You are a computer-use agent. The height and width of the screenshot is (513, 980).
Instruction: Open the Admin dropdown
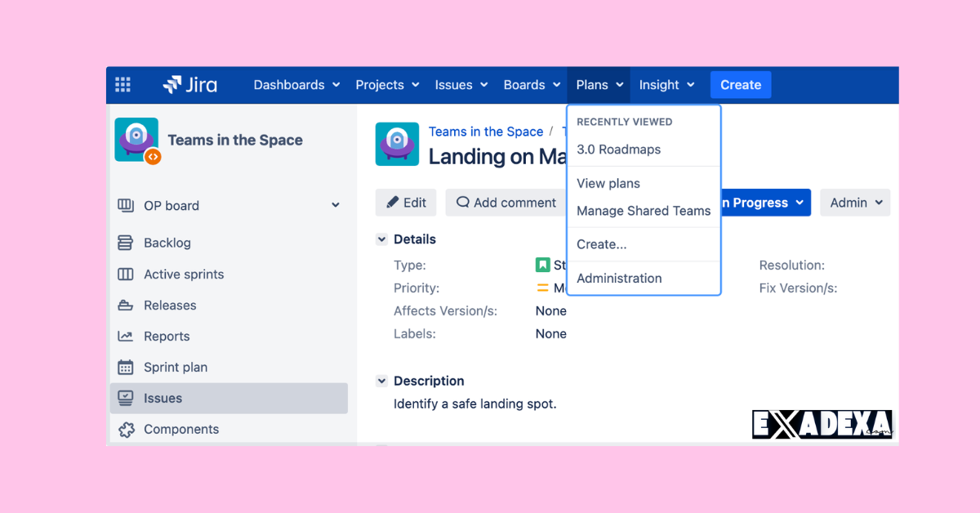tap(854, 202)
